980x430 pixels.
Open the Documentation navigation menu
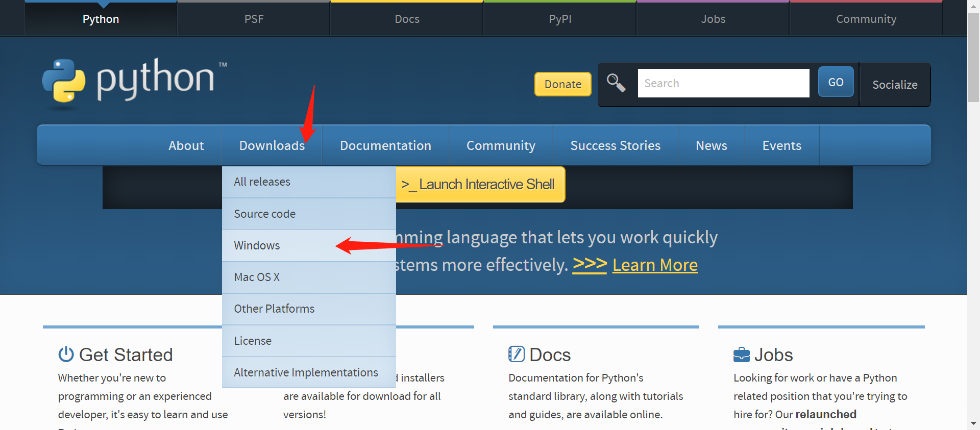385,145
